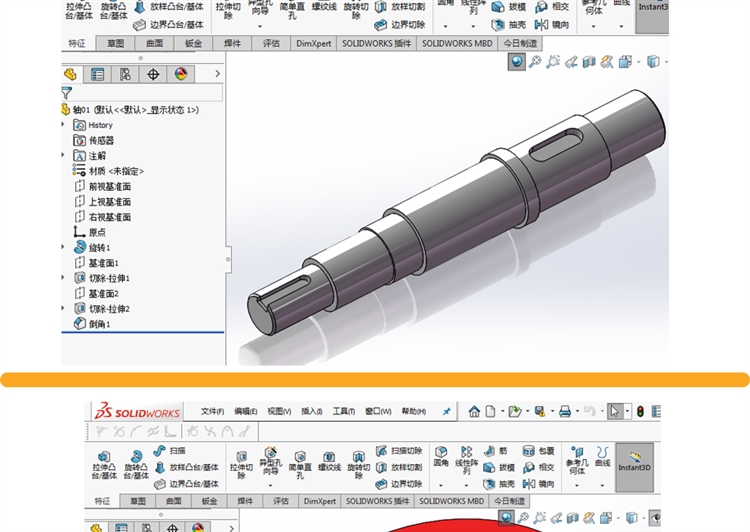Open the 视图(V) menu in lower window
750x532 pixels.
coord(279,411)
